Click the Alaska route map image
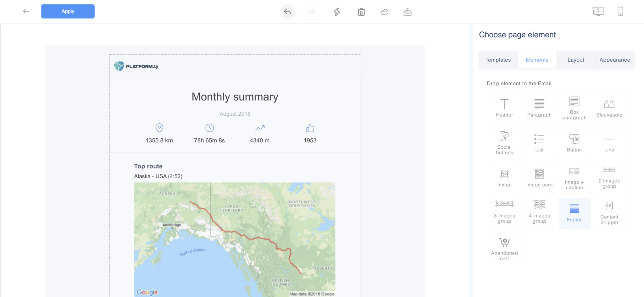The height and width of the screenshot is (297, 644). click(235, 239)
